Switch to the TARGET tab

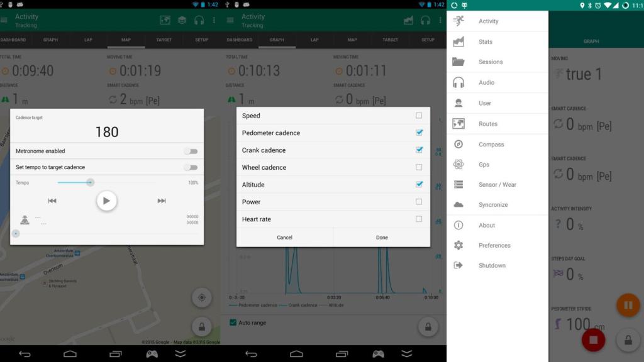click(x=164, y=39)
